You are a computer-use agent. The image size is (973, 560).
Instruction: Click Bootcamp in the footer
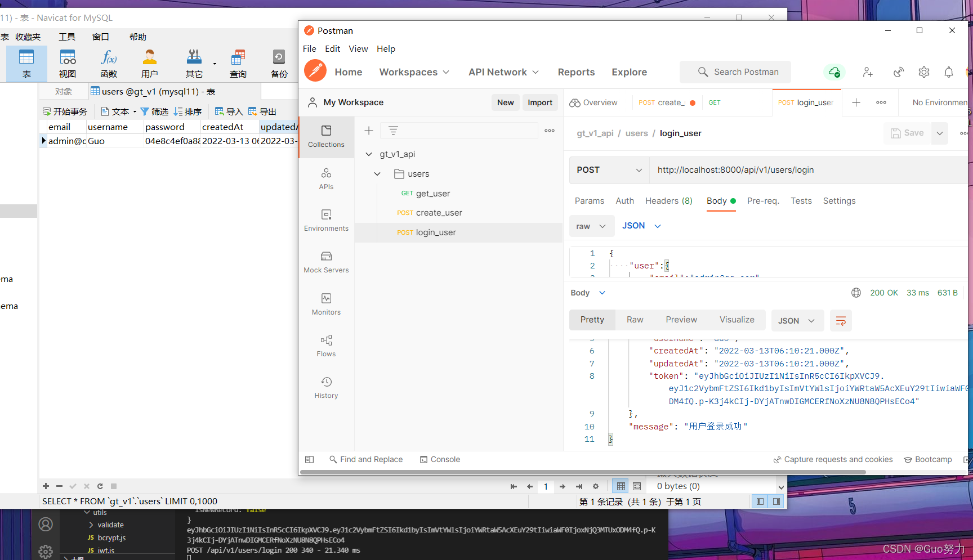928,459
